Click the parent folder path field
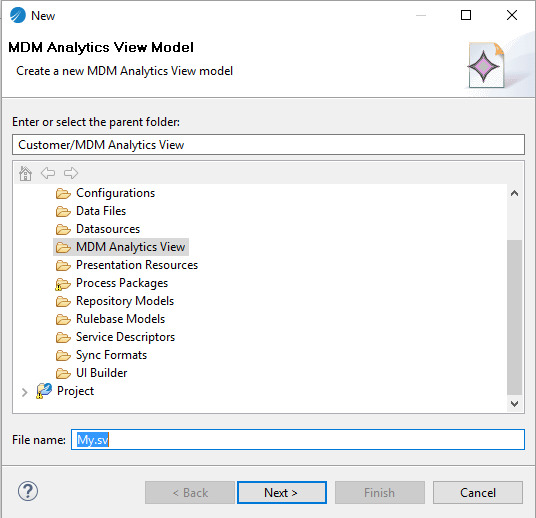Viewport: 536px width, 518px height. point(268,145)
